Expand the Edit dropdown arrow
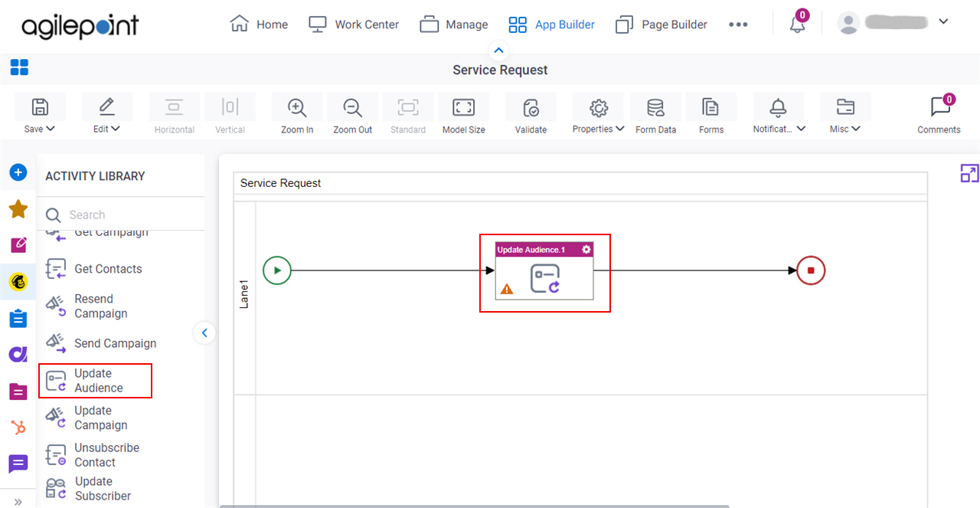Image resolution: width=980 pixels, height=508 pixels. click(x=116, y=129)
